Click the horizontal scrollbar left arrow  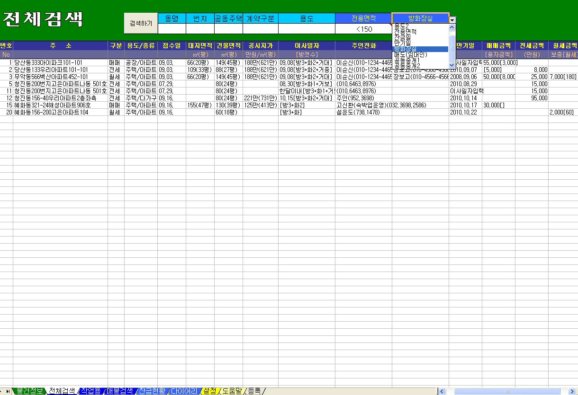point(442,391)
